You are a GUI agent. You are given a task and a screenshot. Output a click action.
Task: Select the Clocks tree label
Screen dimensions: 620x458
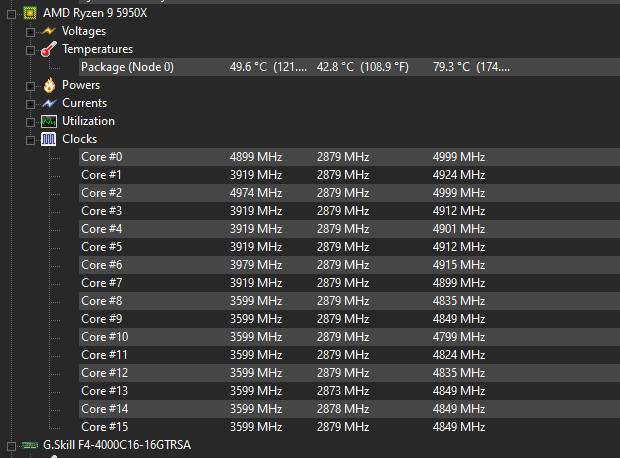(79, 139)
